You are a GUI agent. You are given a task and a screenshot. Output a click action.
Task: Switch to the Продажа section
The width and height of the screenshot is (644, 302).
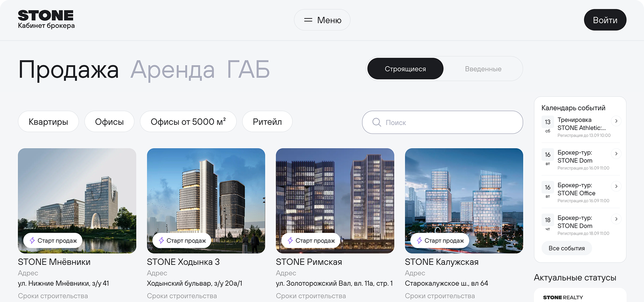(x=68, y=70)
